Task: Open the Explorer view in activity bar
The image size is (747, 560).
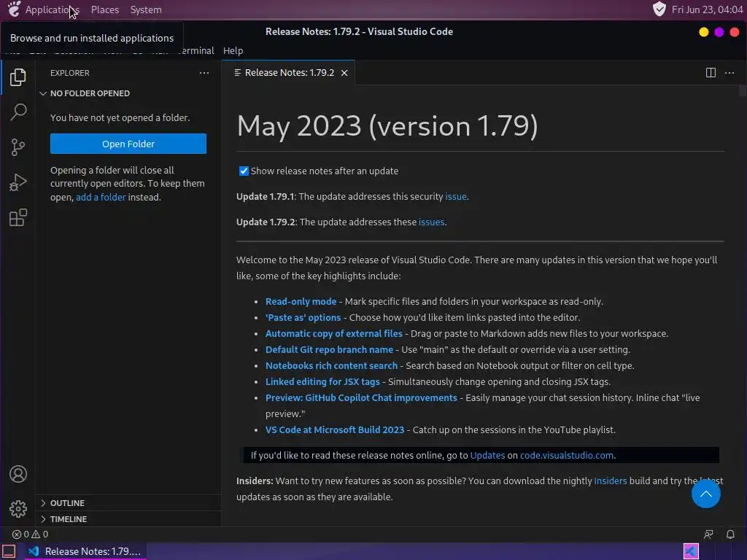Action: click(18, 77)
